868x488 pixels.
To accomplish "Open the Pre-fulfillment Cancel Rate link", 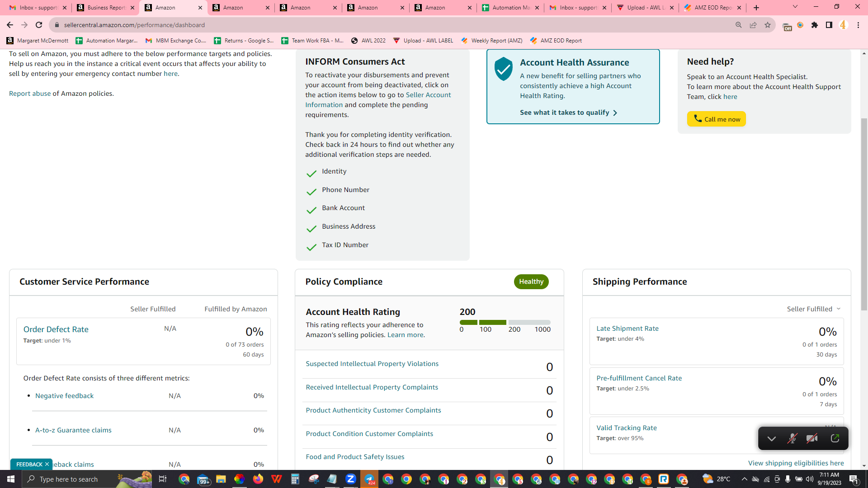I will click(x=639, y=378).
